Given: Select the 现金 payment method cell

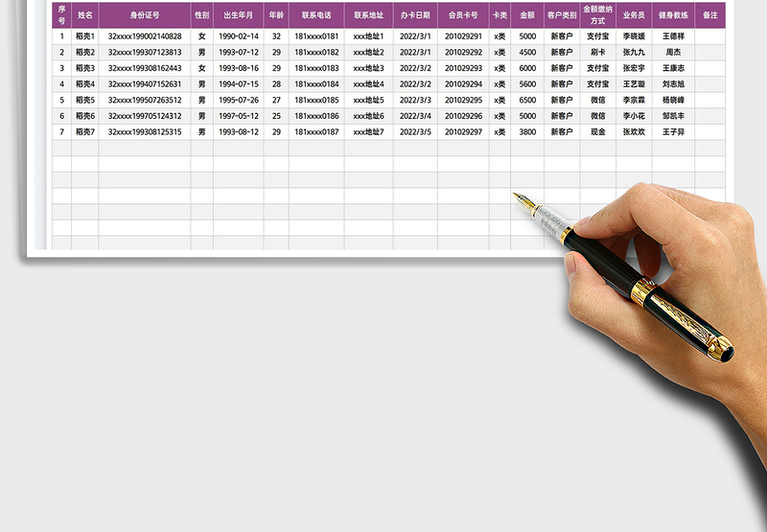Looking at the screenshot, I should [x=598, y=131].
